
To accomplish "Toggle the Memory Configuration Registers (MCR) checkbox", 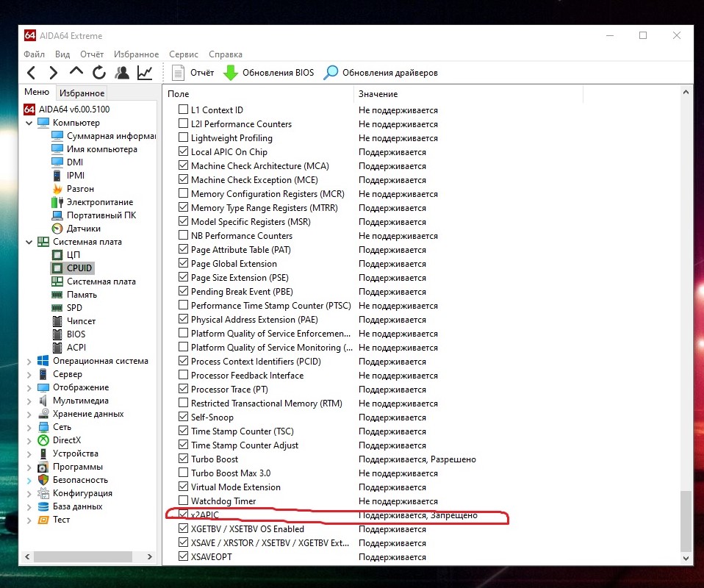I will pyautogui.click(x=183, y=193).
